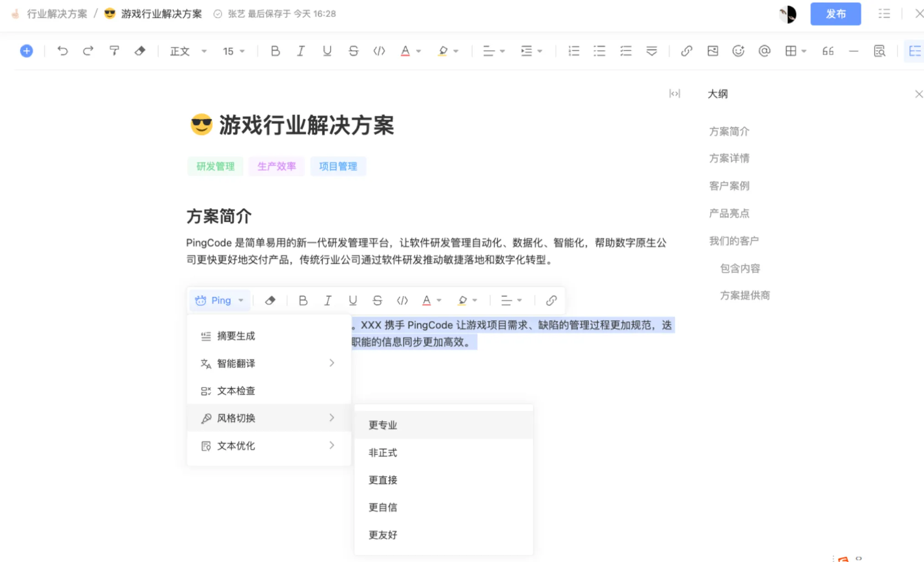
Task: Insert a numbered list
Action: pos(574,51)
